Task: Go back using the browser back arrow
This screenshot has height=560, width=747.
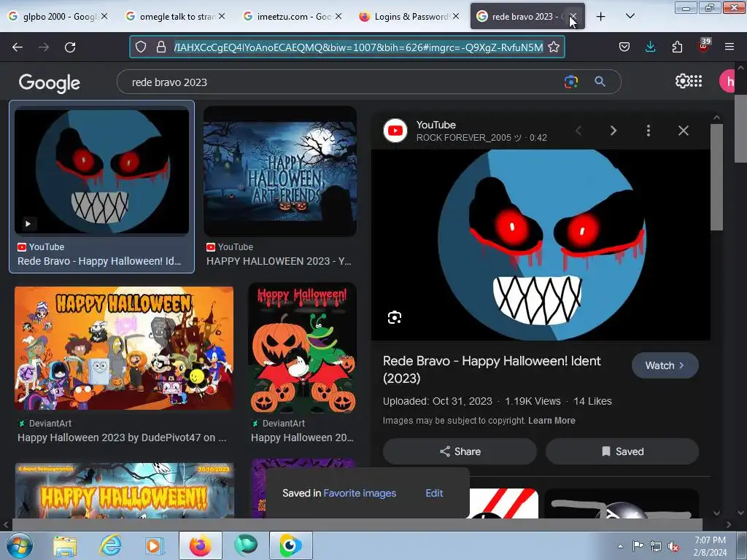Action: coord(18,47)
